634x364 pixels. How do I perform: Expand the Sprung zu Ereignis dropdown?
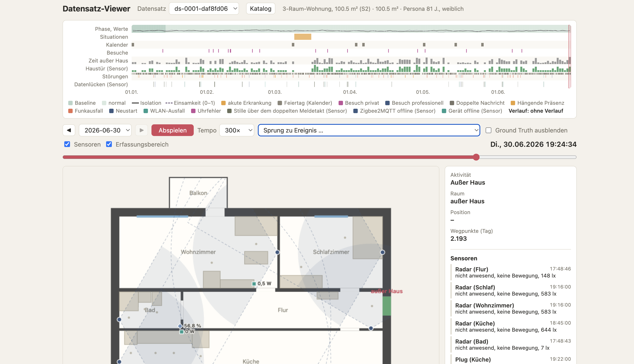click(x=369, y=130)
